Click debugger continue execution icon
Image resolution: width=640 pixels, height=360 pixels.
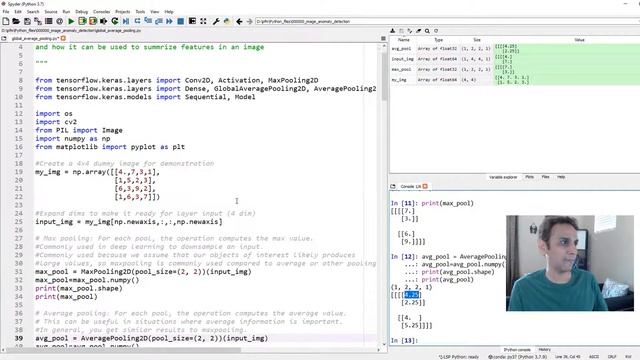[x=169, y=21]
